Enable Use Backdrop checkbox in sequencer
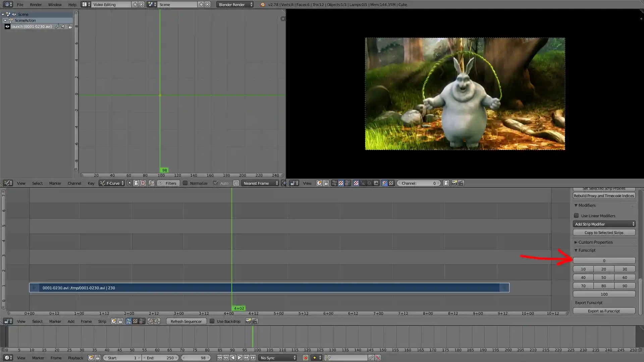 [212, 321]
